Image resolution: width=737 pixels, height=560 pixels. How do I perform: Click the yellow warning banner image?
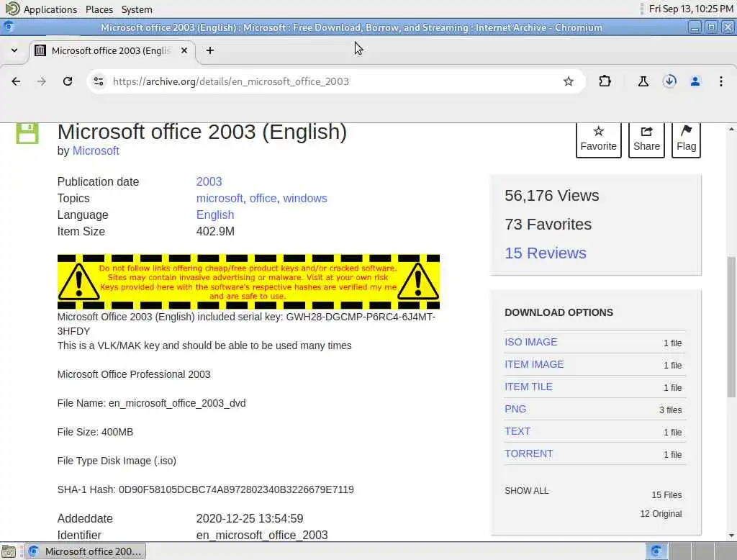point(248,281)
